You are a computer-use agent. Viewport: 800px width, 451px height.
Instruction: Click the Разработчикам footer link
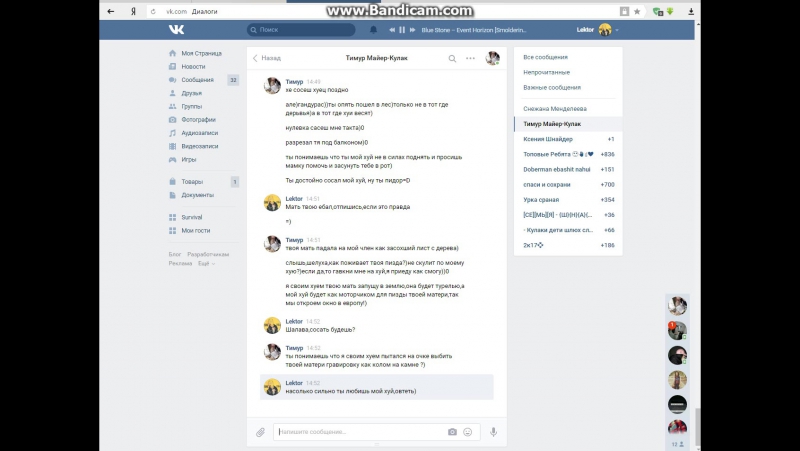pos(208,254)
